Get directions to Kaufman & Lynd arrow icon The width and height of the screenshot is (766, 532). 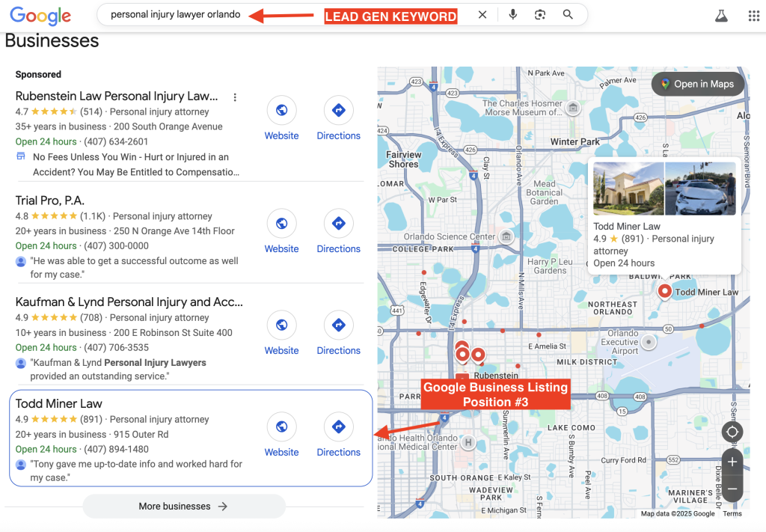(x=339, y=325)
